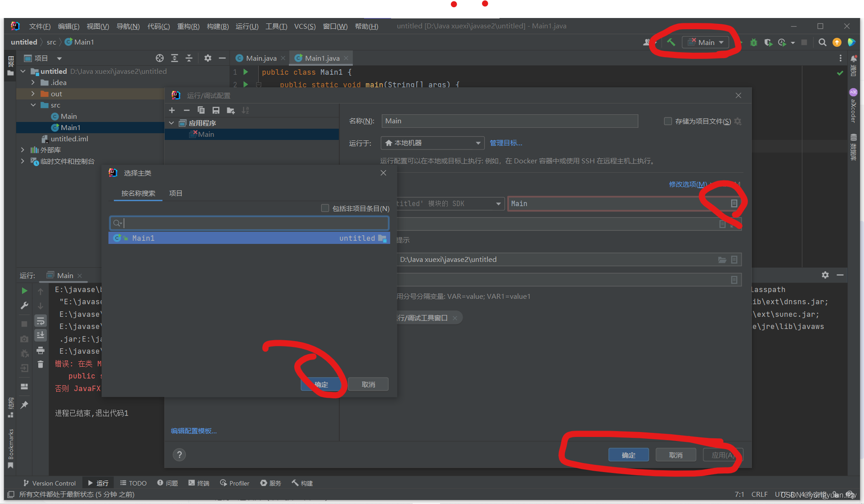This screenshot has width=864, height=504.
Task: Click the green rerun arrow in run panel
Action: (x=24, y=291)
